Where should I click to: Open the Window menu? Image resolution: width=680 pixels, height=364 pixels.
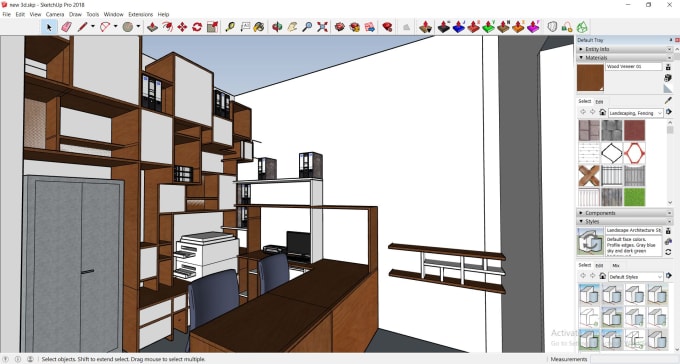(114, 14)
